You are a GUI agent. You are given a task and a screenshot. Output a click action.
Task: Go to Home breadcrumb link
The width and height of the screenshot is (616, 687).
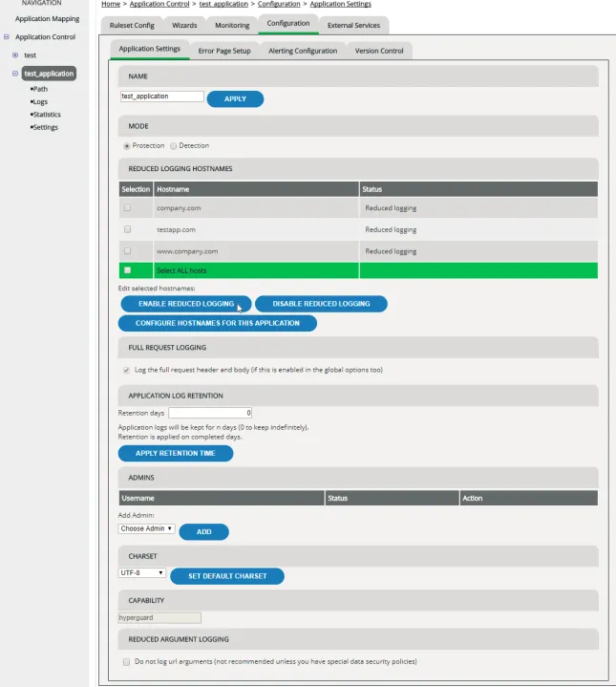point(111,4)
